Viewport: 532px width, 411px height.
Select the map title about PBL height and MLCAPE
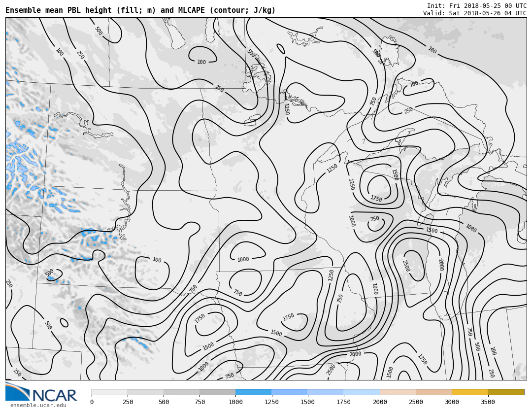140,10
